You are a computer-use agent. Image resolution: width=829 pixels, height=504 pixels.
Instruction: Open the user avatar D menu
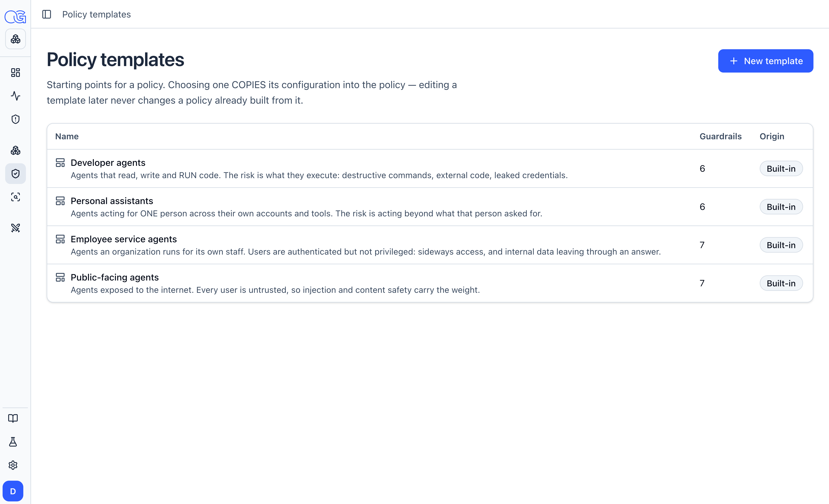click(13, 491)
